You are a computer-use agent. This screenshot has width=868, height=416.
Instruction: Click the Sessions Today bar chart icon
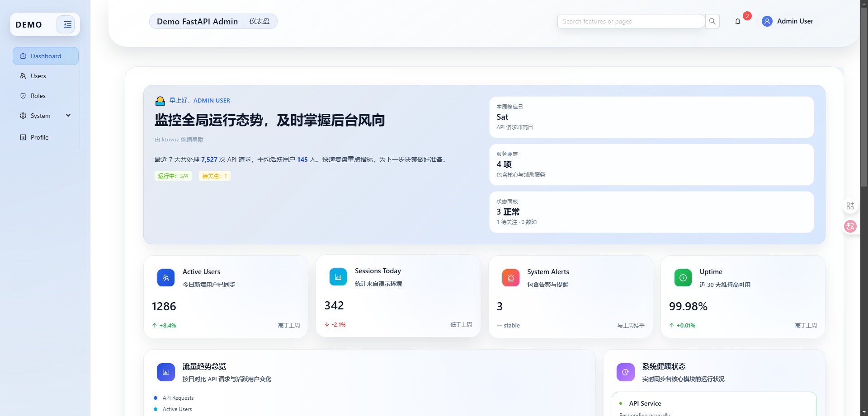point(338,276)
